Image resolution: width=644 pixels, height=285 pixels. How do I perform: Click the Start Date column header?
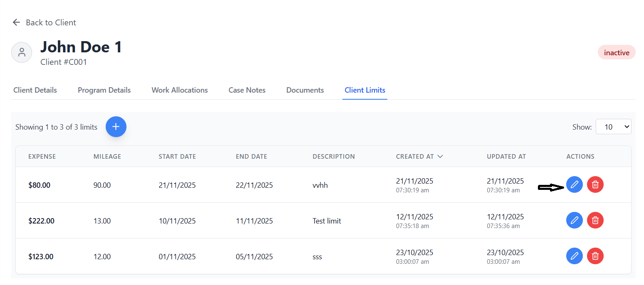point(177,157)
